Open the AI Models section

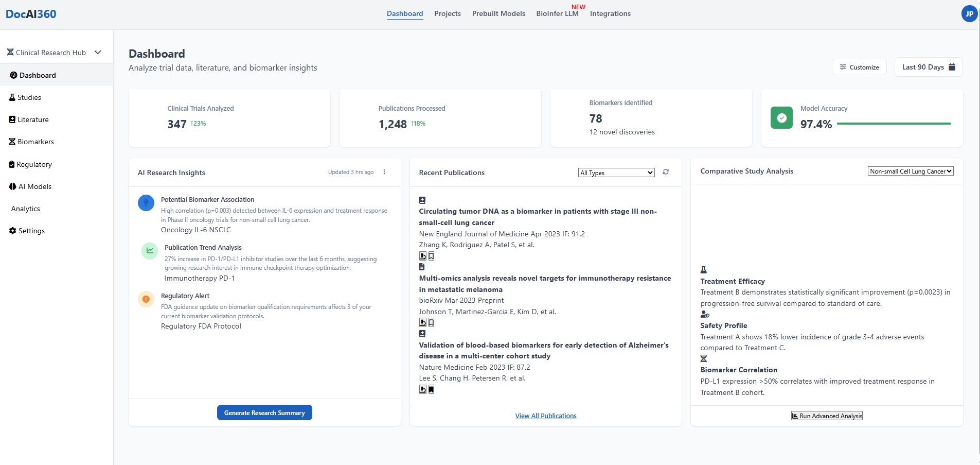tap(34, 186)
